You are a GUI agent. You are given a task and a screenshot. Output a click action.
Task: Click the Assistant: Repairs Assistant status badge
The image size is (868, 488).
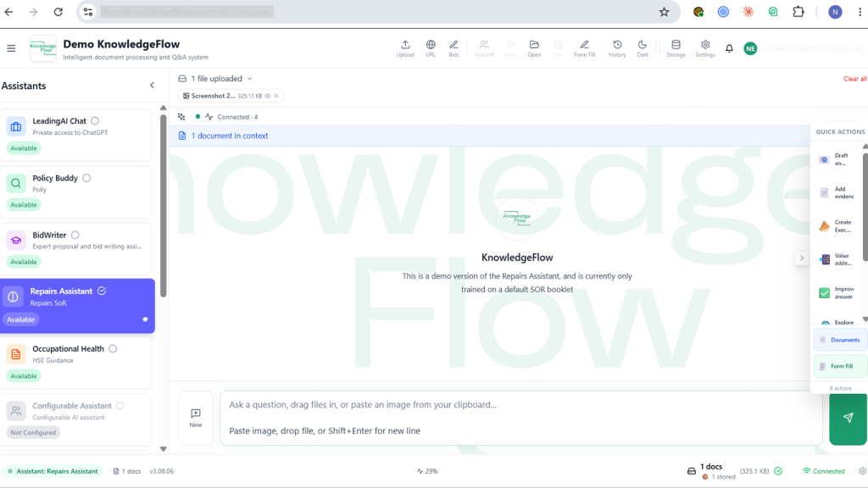coord(53,471)
